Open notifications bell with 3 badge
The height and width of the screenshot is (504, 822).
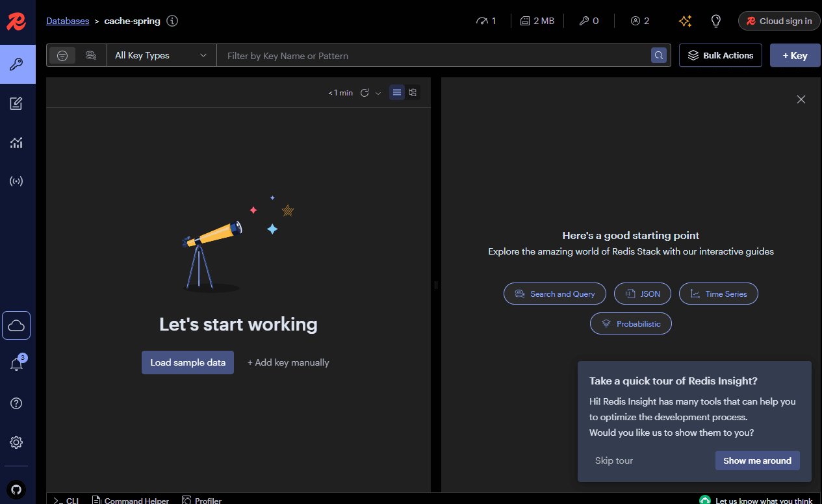point(16,364)
